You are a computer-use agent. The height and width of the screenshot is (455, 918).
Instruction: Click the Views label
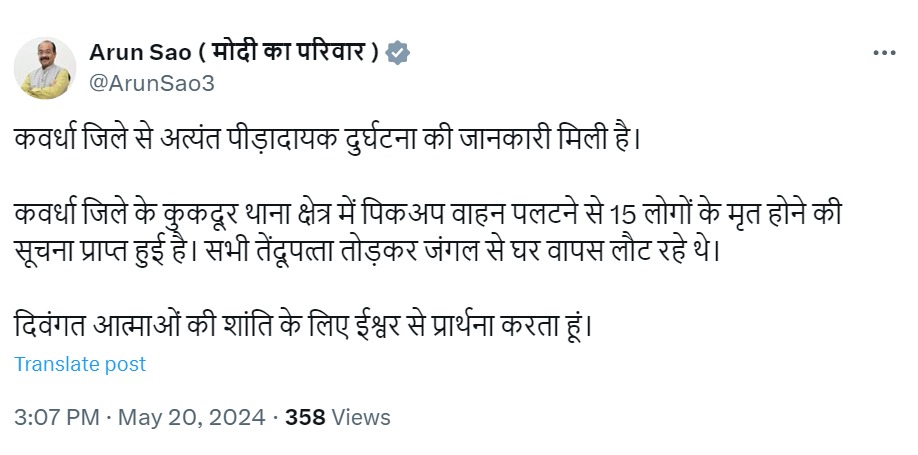[x=361, y=417]
